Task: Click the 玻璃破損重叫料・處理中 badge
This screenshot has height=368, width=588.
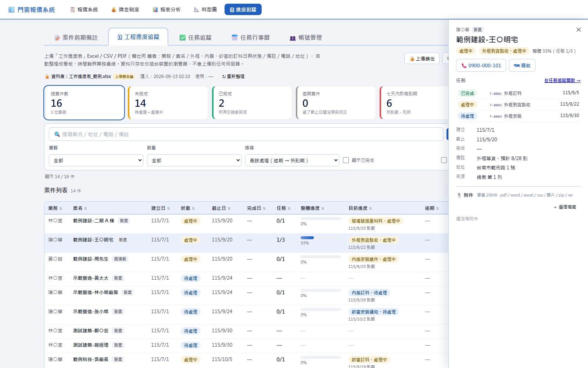Action: (x=376, y=221)
